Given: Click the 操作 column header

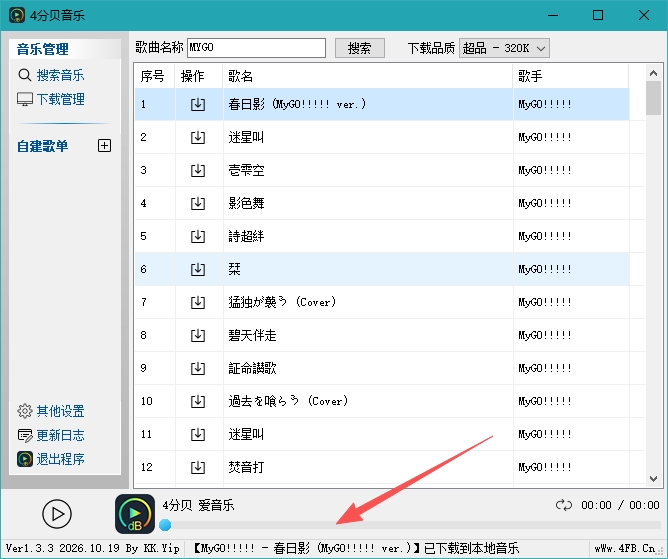Looking at the screenshot, I should click(x=199, y=76).
